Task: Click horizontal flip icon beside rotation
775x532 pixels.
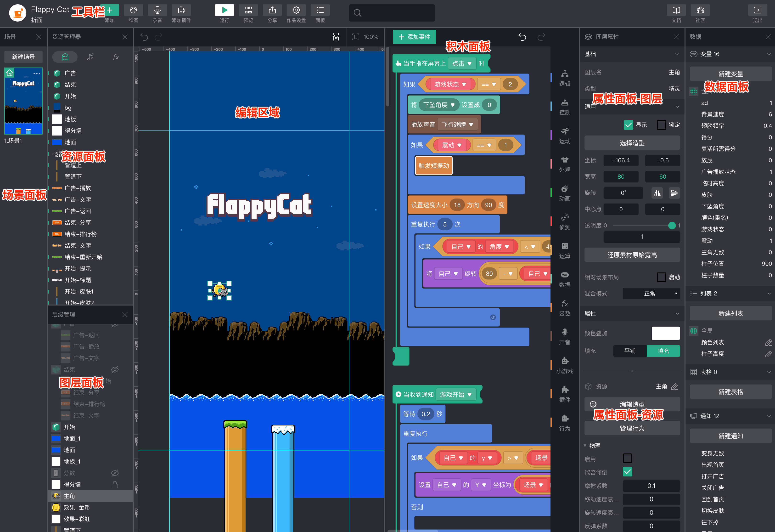Action: pos(657,193)
